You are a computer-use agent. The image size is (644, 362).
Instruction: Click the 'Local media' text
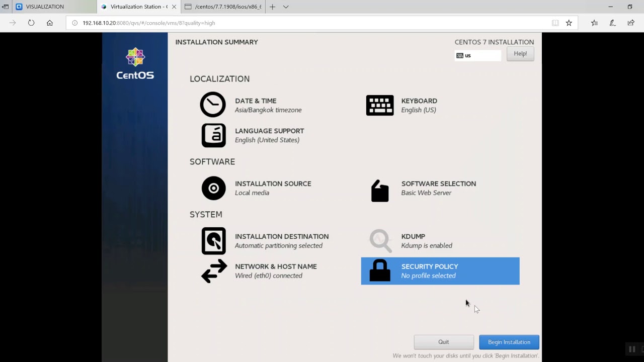tap(252, 193)
